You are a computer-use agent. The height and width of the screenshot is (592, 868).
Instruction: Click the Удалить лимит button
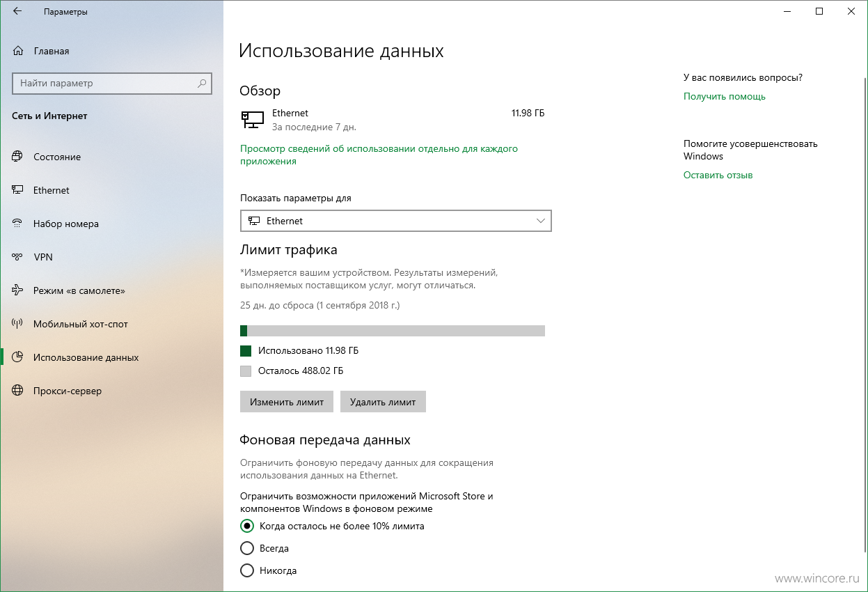[383, 402]
